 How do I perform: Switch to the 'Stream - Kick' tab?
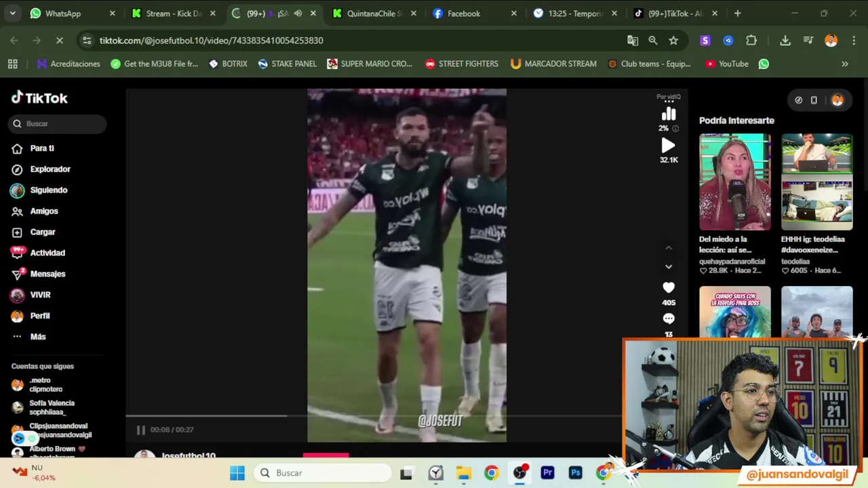174,14
